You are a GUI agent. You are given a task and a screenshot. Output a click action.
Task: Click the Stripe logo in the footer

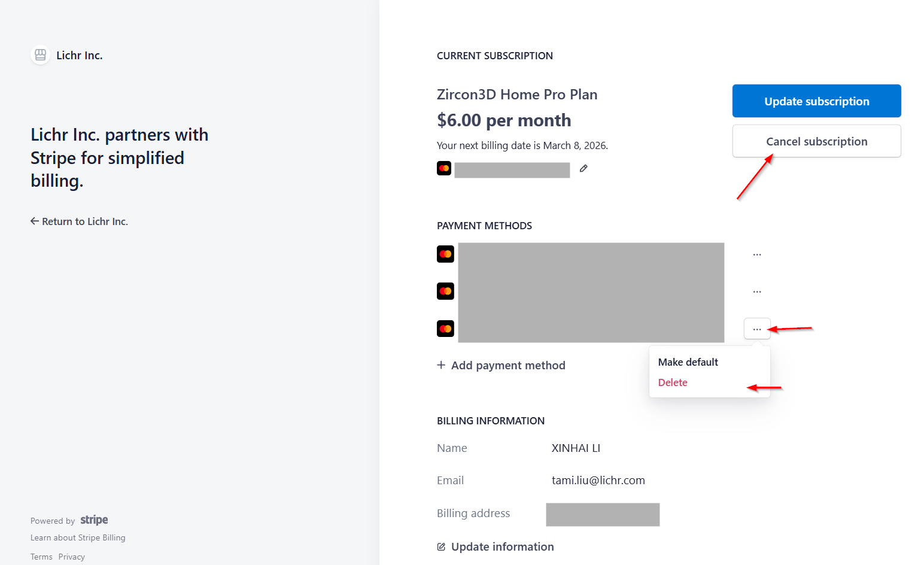94,520
